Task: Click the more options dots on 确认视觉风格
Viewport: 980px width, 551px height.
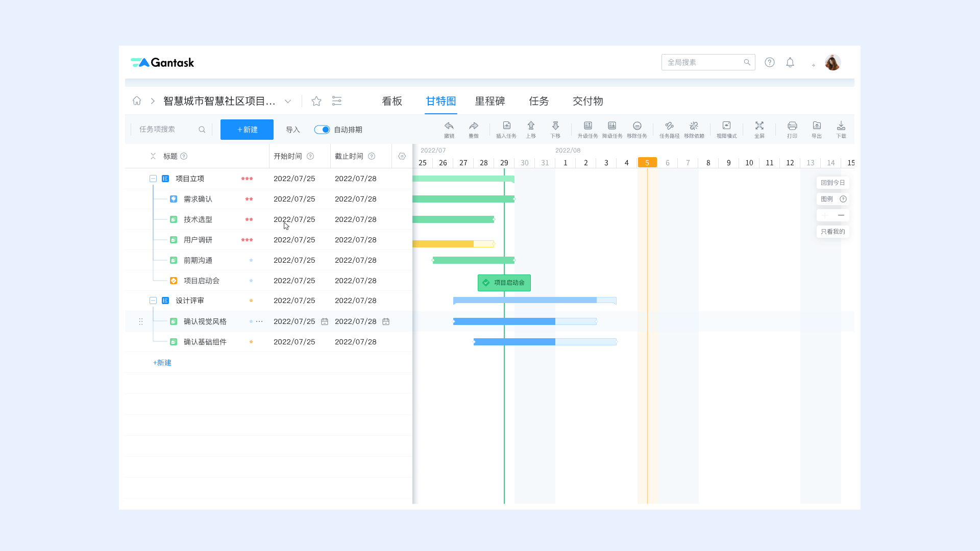Action: [259, 321]
